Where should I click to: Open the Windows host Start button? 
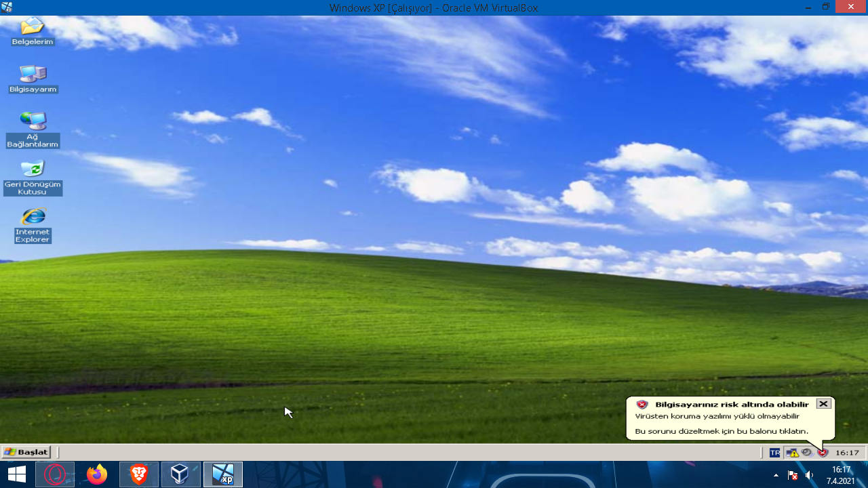pos(16,474)
